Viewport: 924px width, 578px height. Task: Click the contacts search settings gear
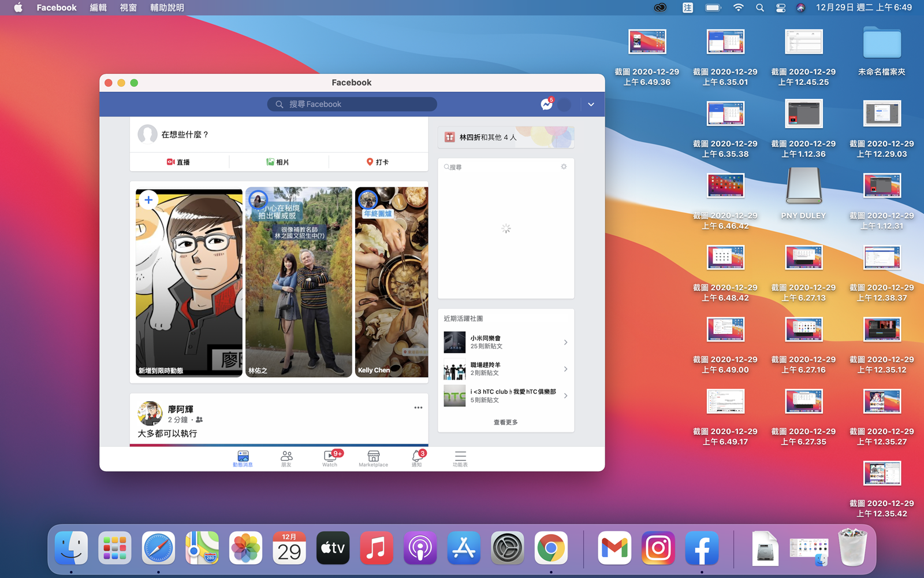tap(564, 166)
